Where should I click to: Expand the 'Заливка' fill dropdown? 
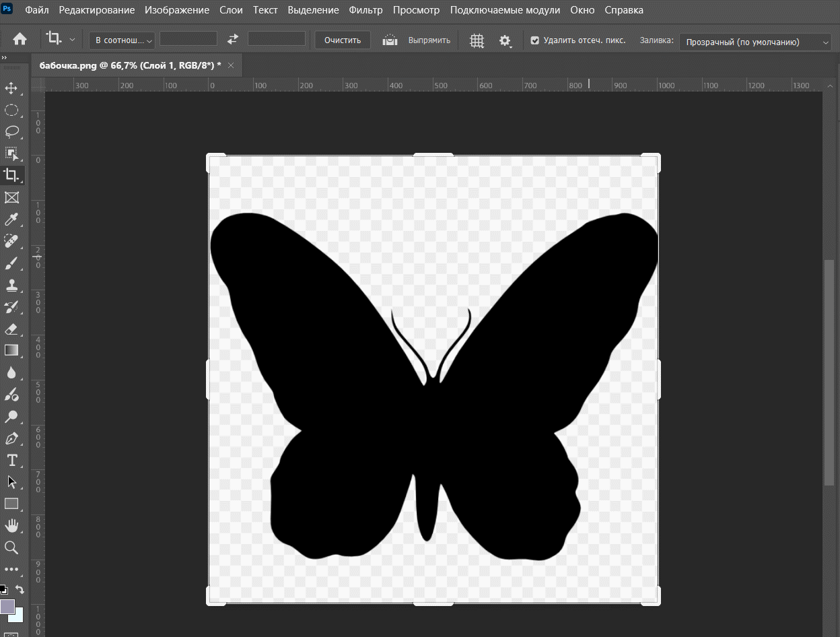(755, 42)
